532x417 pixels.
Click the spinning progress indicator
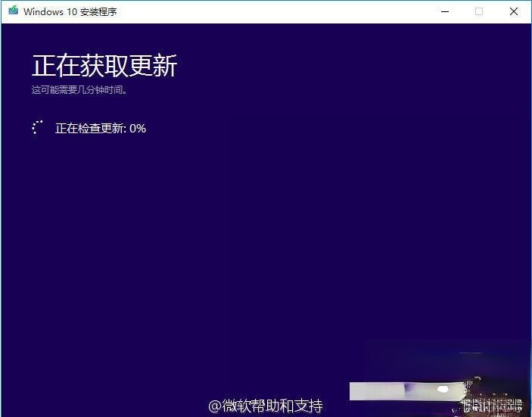tap(37, 127)
